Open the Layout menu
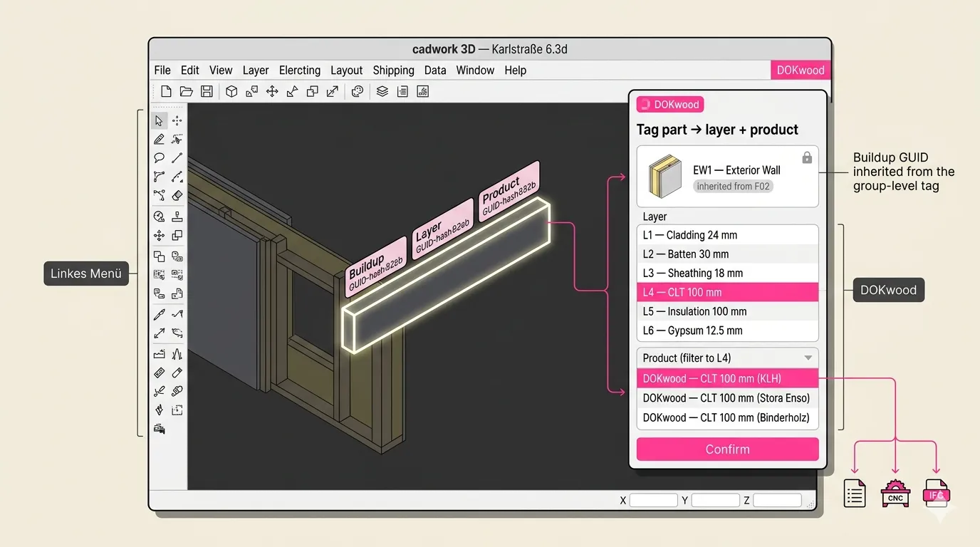Viewport: 980px width, 547px height. (x=347, y=70)
